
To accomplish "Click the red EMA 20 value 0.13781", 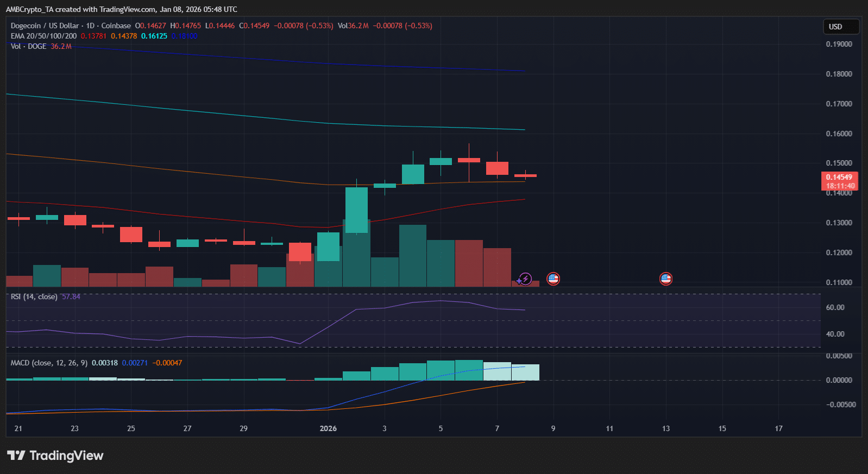I will coord(93,36).
